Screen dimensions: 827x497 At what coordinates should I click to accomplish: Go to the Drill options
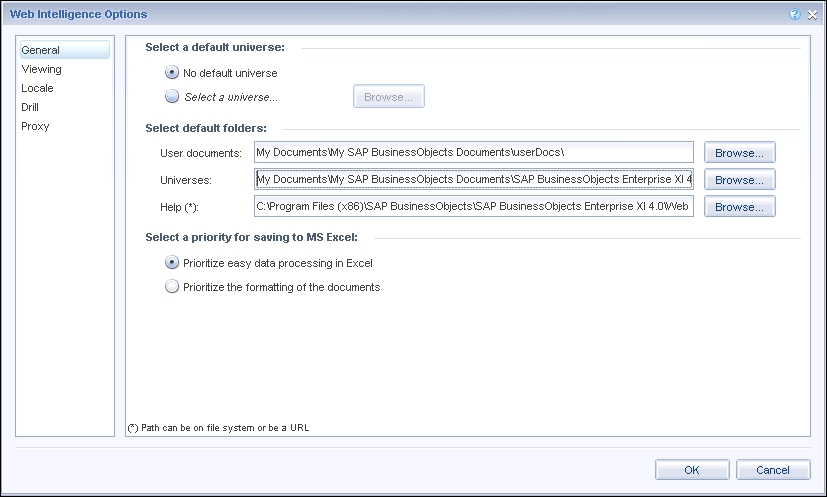click(30, 107)
